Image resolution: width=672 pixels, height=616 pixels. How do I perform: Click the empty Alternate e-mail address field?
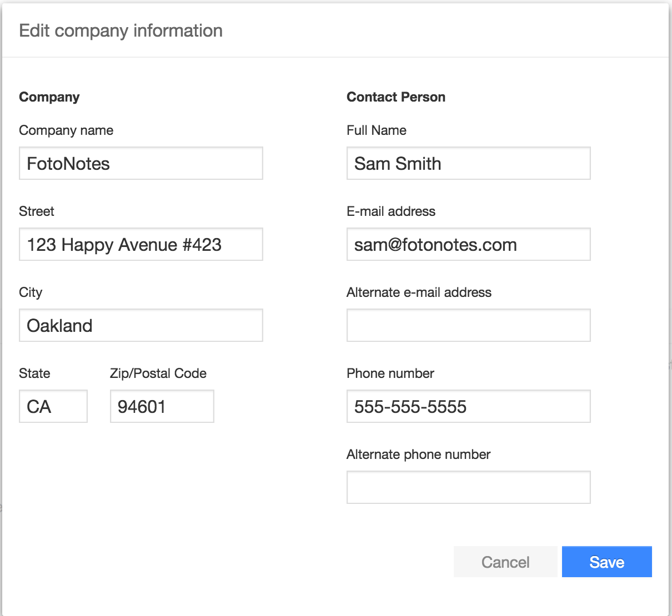point(468,325)
